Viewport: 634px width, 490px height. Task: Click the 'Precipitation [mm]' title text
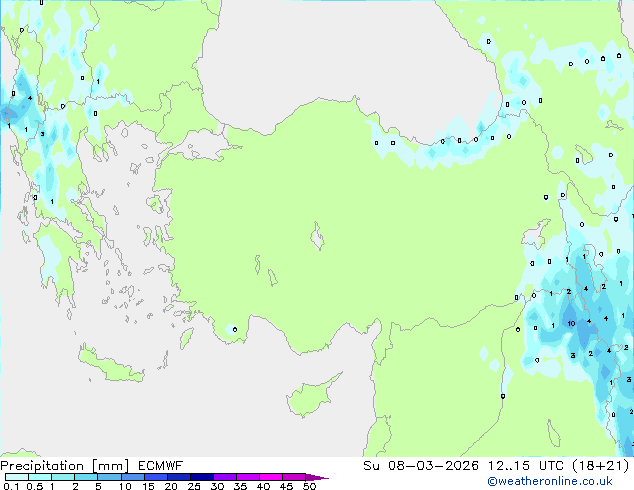point(65,466)
